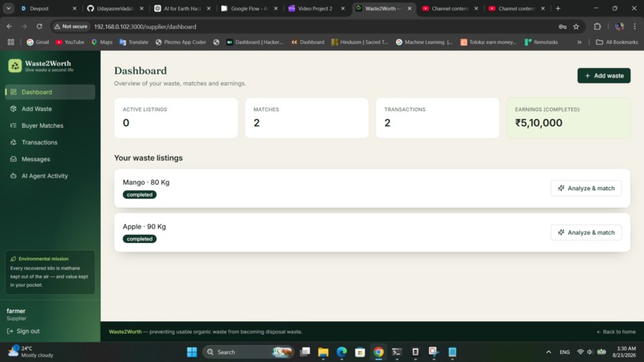
Task: Click the browser forward arrow
Action: click(x=24, y=26)
